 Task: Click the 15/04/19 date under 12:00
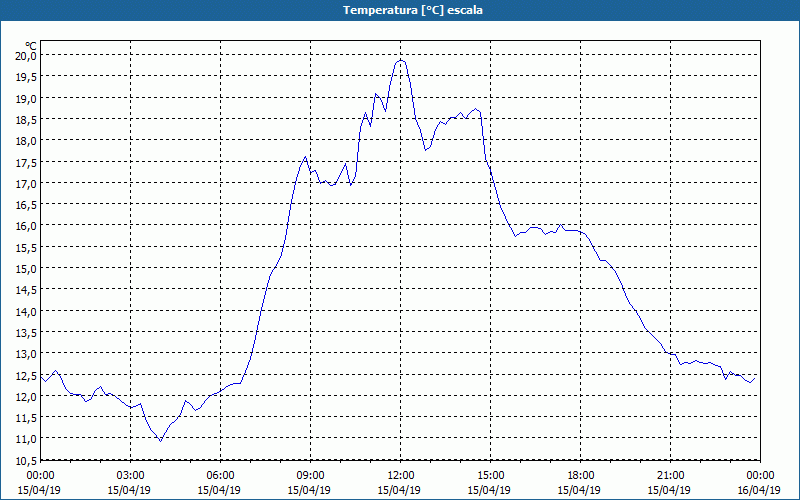[x=399, y=490]
